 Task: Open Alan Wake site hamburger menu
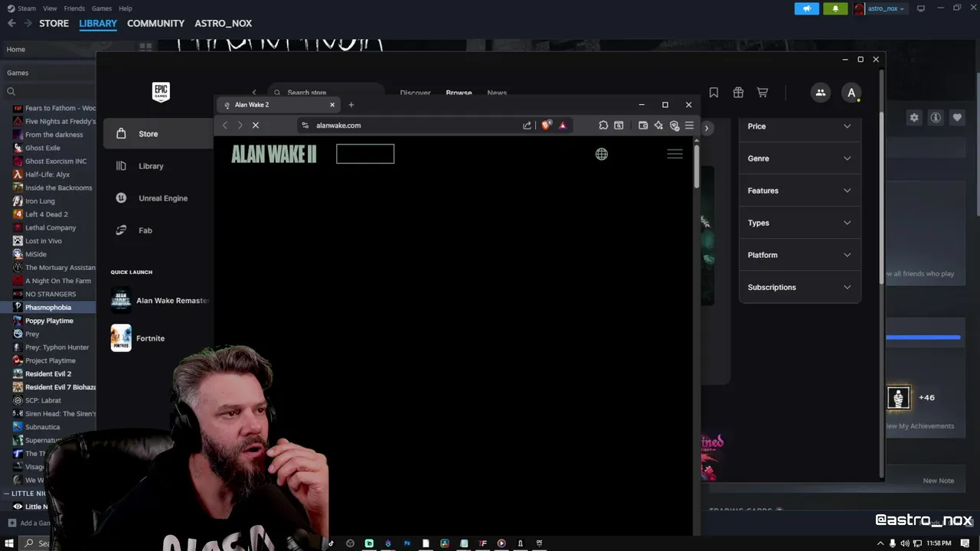coord(675,155)
